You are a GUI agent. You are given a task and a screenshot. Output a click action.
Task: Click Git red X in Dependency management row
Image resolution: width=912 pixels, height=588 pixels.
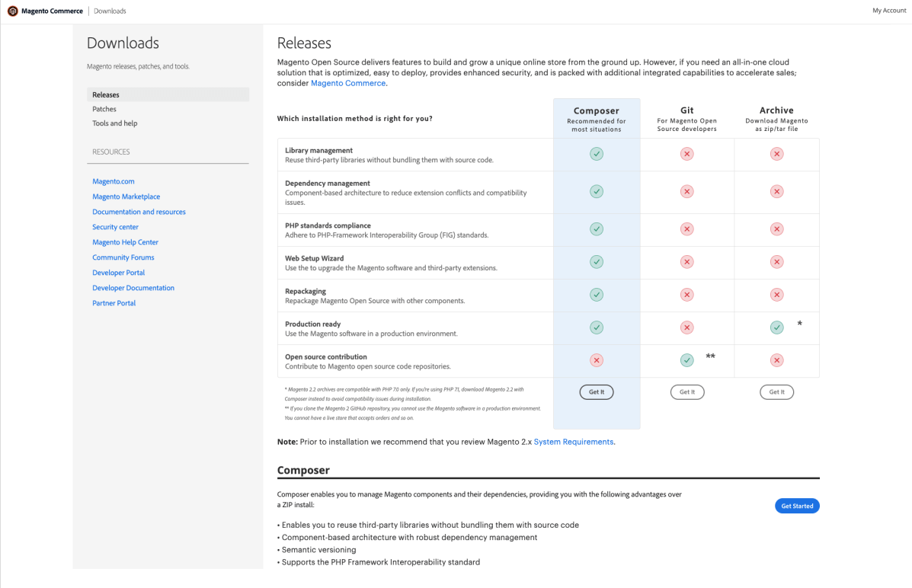pos(687,191)
